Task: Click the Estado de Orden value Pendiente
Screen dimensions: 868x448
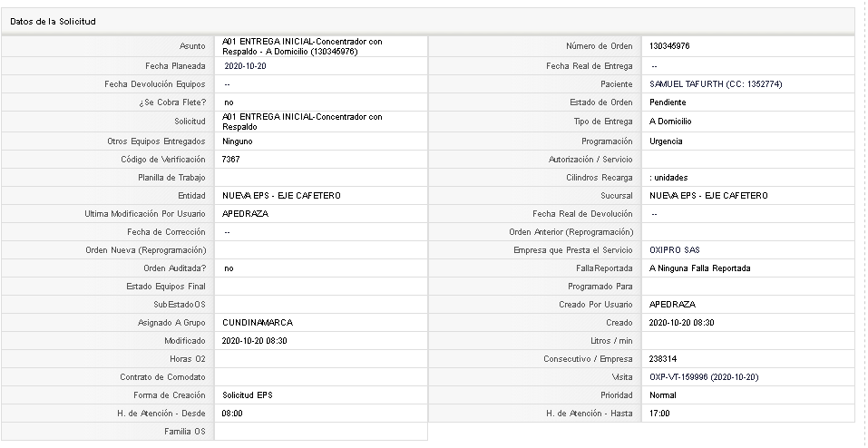Action: coord(668,102)
